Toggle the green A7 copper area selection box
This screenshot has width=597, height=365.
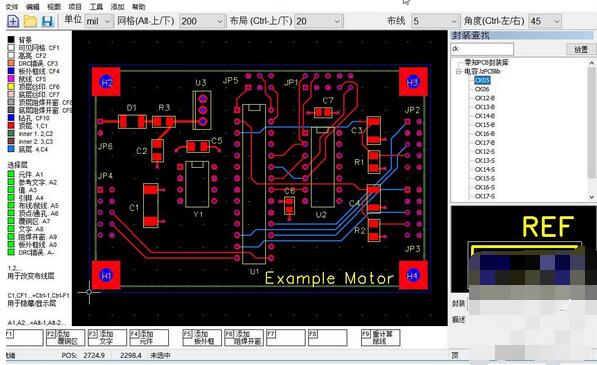(11, 221)
